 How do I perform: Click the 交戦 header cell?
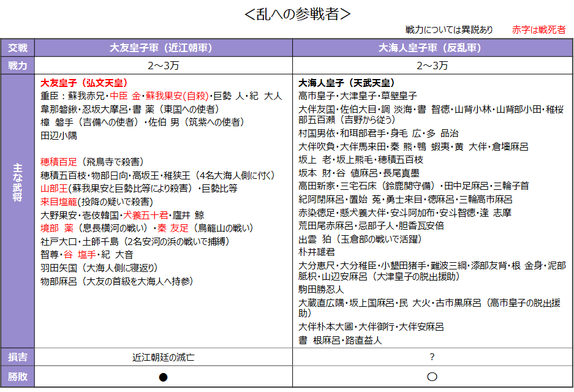click(x=18, y=48)
